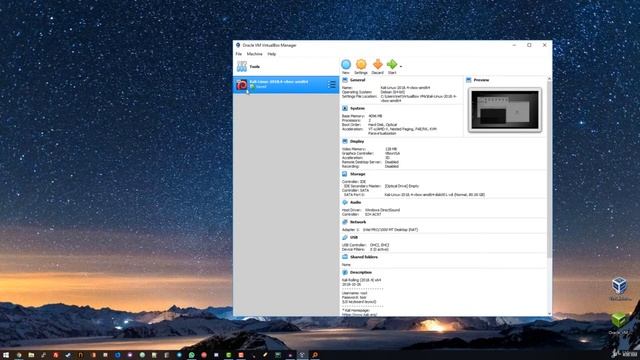Open Steam from the taskbar
The image size is (640, 360).
(68, 355)
